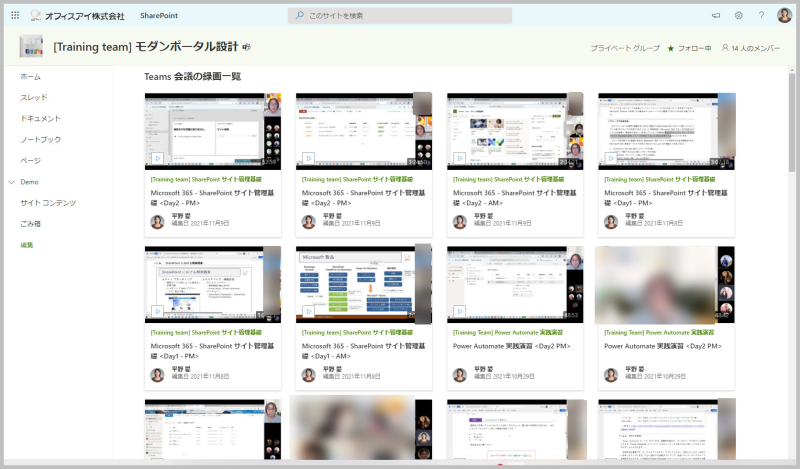800x469 pixels.
Task: Play the Day1 - AM recording
Action: tap(309, 311)
